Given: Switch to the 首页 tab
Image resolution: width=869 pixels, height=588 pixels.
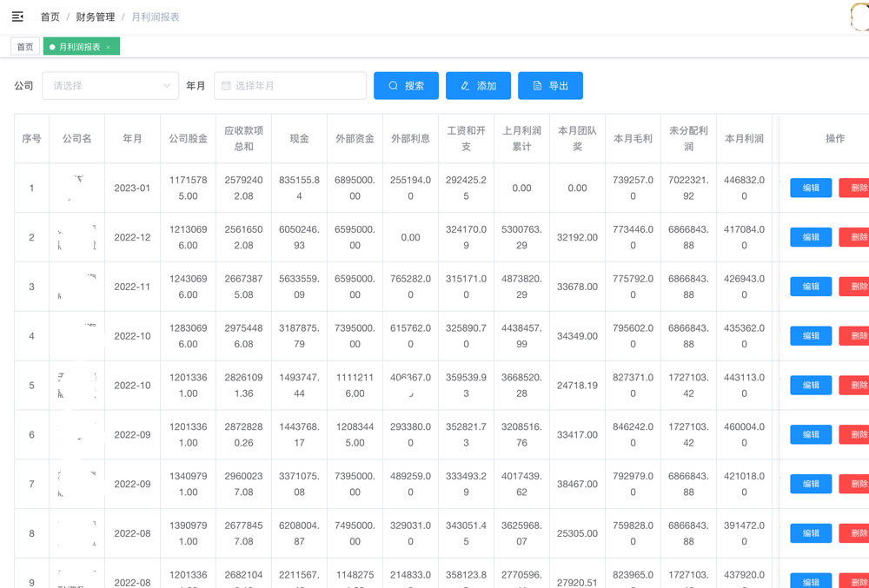Looking at the screenshot, I should click(x=25, y=47).
